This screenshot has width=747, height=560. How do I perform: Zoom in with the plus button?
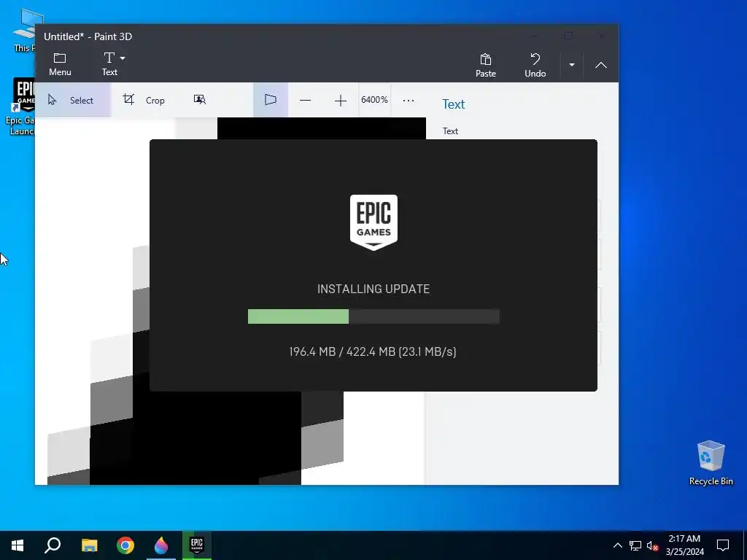pos(340,101)
